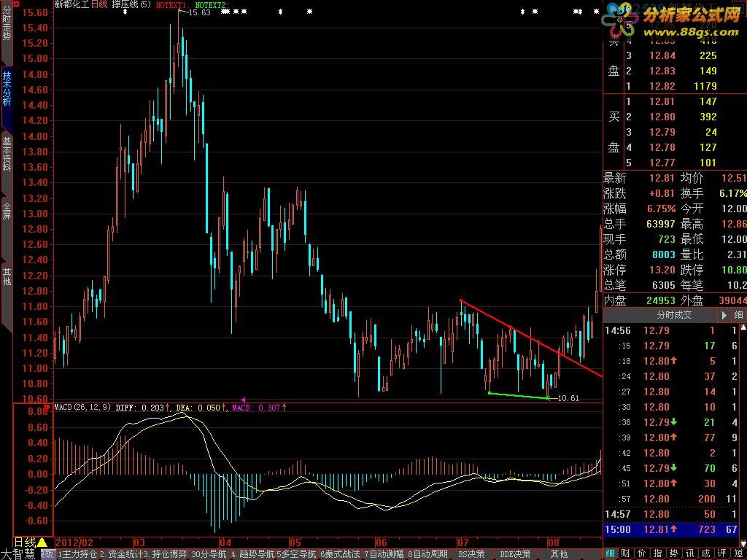Click the red icon left of MACD label
The height and width of the screenshot is (560, 747).
click(x=47, y=408)
